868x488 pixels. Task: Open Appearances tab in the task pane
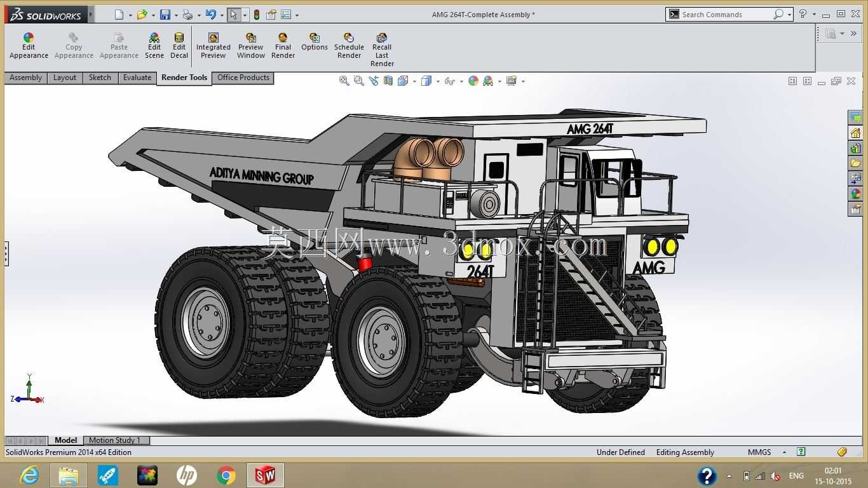[856, 194]
